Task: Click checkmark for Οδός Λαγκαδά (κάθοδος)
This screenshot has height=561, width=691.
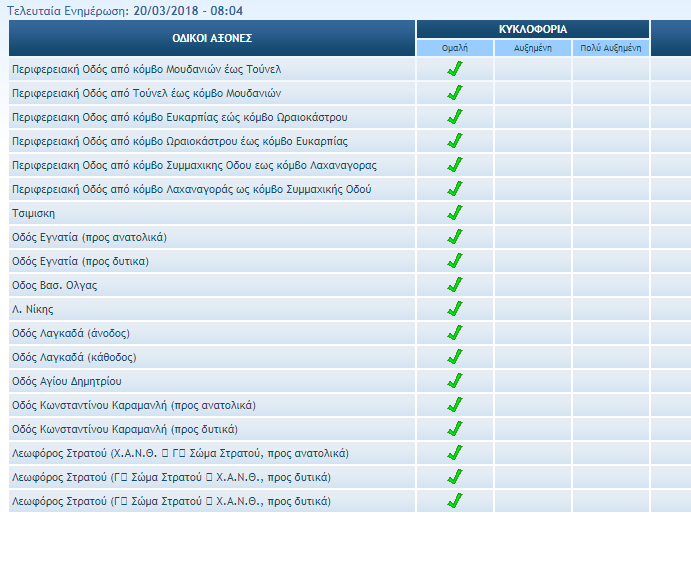Action: point(455,357)
